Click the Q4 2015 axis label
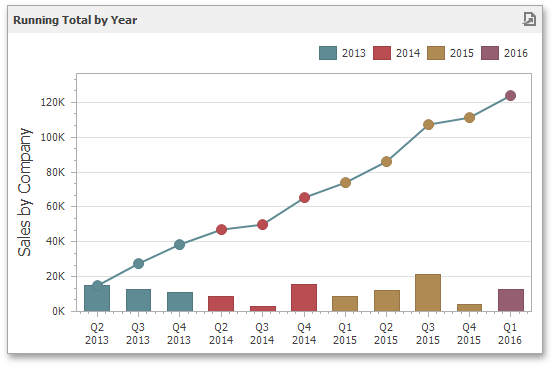 (469, 334)
